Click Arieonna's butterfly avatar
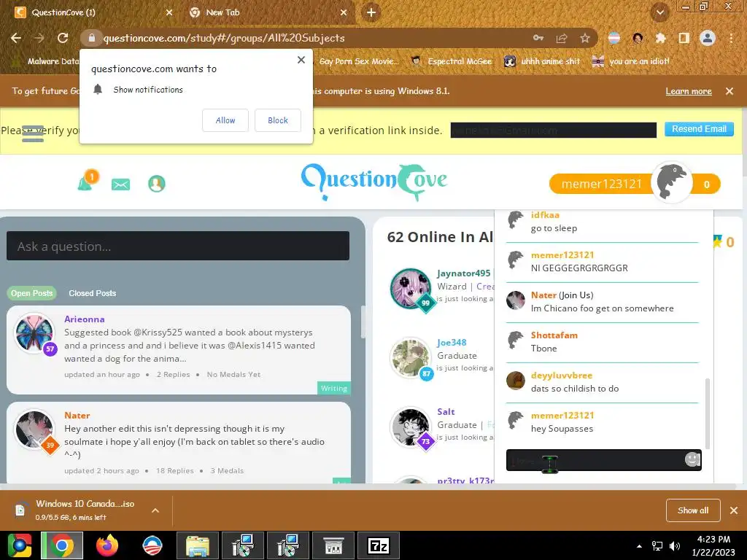 pyautogui.click(x=34, y=332)
